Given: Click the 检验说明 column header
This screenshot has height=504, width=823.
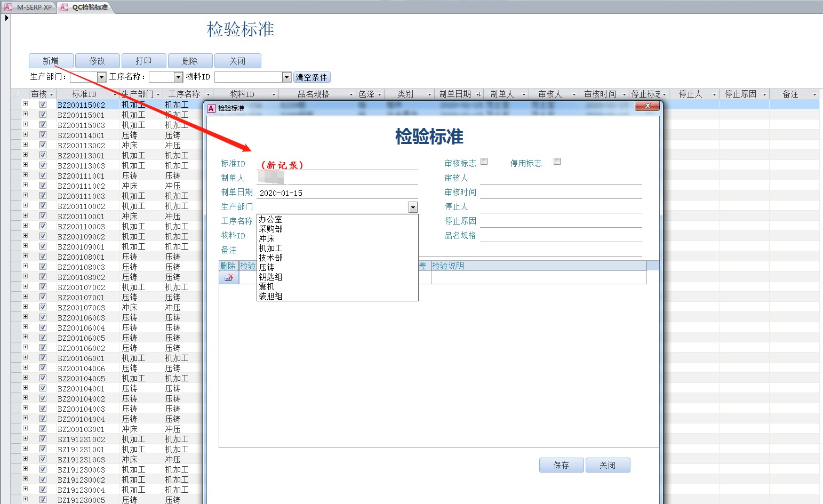Looking at the screenshot, I should (539, 266).
